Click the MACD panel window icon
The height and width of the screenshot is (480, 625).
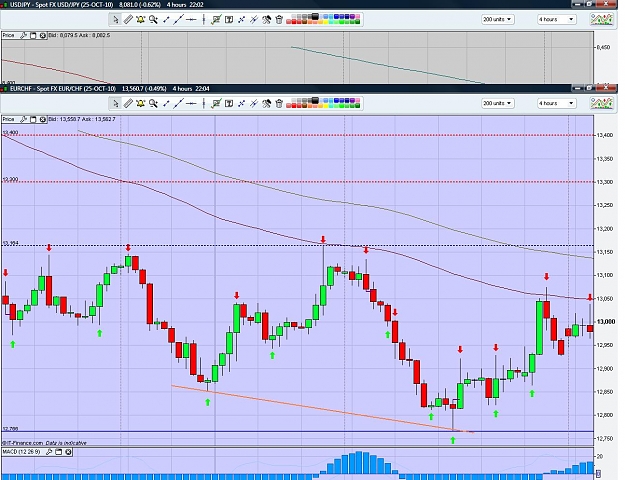59,452
